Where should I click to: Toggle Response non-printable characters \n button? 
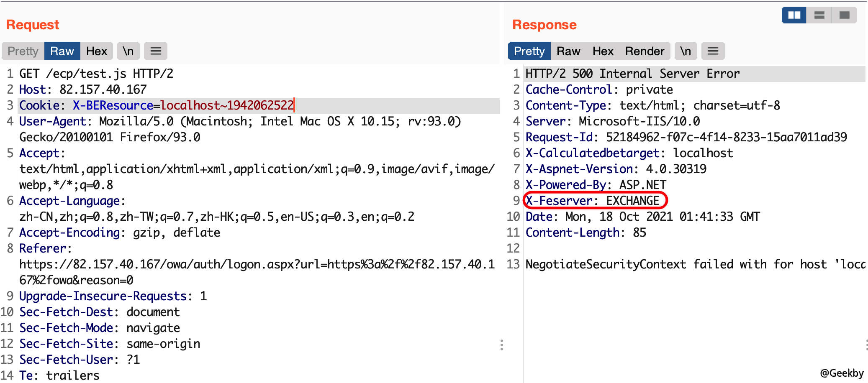(685, 51)
